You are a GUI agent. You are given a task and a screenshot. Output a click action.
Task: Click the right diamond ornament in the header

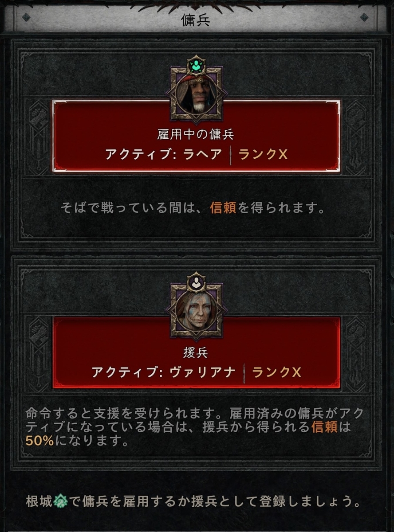(x=365, y=17)
